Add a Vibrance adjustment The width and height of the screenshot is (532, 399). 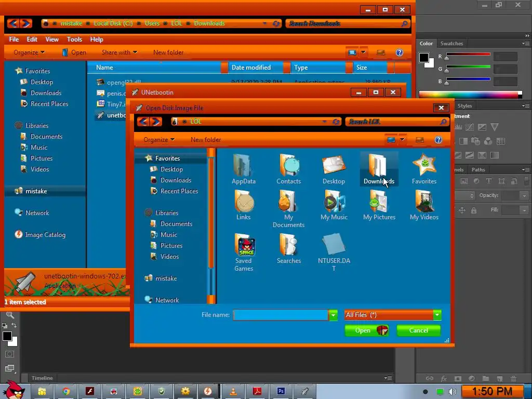495,127
